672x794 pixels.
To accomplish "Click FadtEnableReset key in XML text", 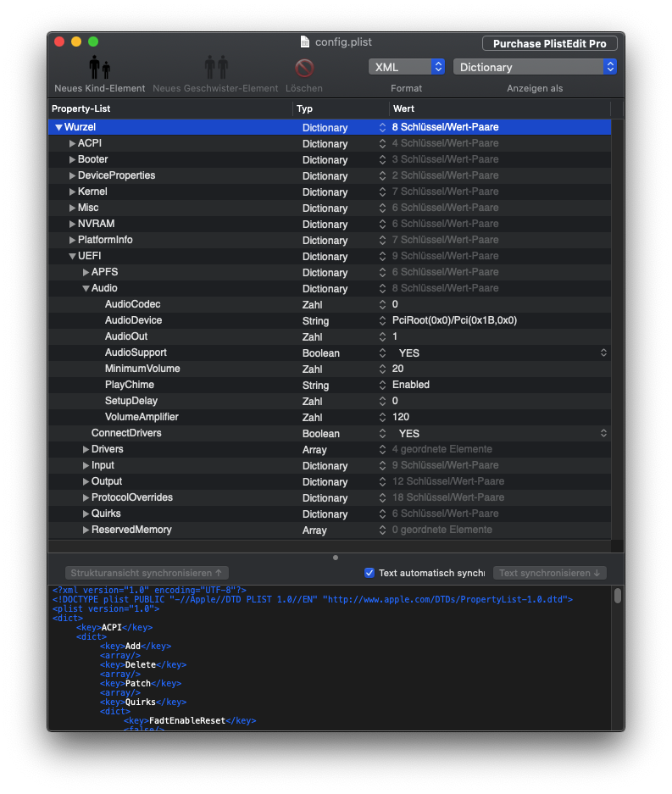I will coord(187,720).
